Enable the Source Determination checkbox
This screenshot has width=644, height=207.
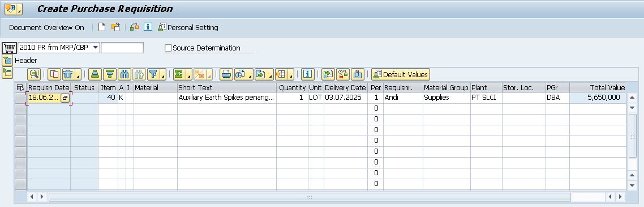(168, 48)
